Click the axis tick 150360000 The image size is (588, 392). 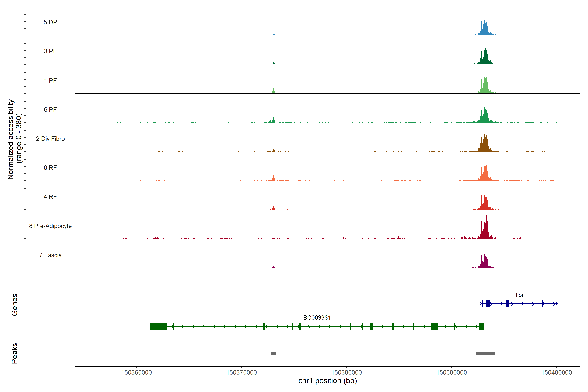pyautogui.click(x=137, y=372)
